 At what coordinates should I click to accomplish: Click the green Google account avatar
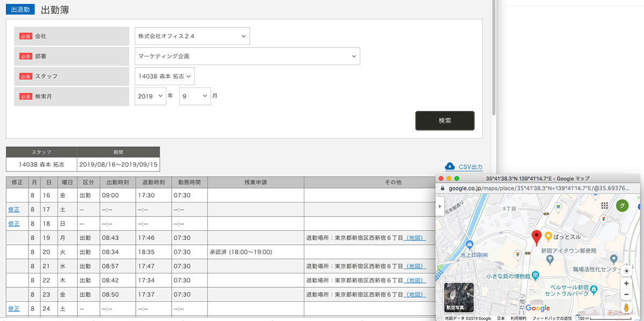point(623,204)
